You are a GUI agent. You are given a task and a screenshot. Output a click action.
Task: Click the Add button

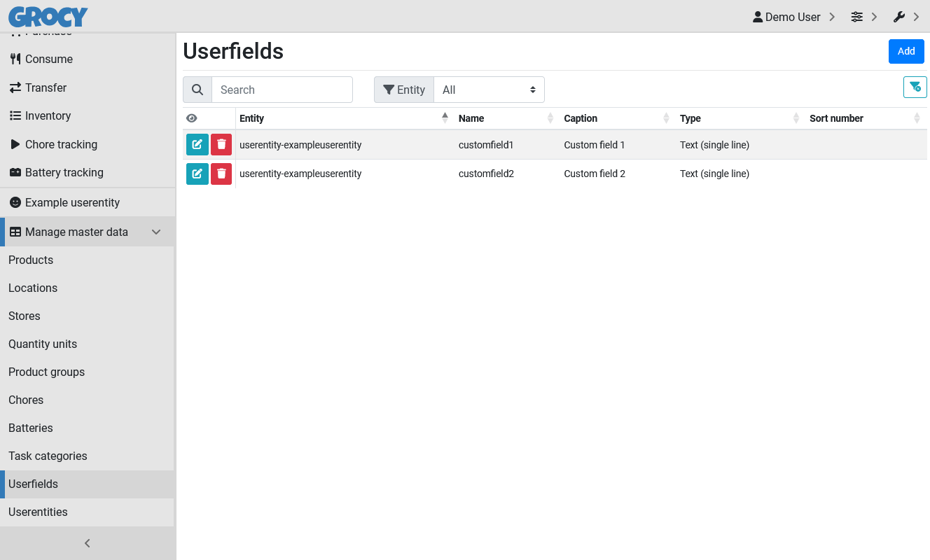pyautogui.click(x=906, y=51)
